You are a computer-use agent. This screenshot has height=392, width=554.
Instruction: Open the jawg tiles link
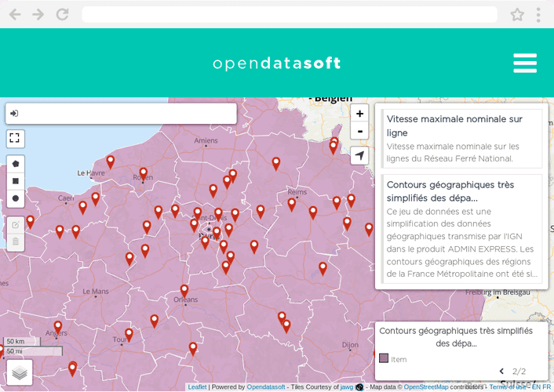click(x=347, y=387)
